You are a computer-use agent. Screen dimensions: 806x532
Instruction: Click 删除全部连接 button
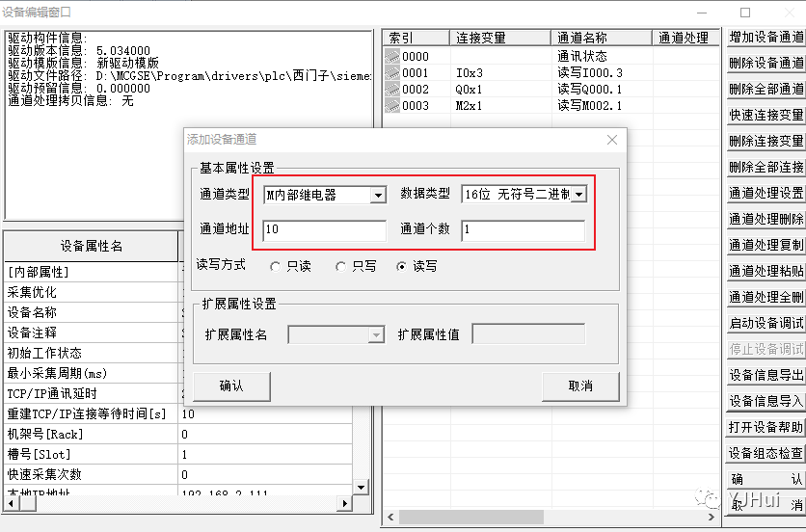[766, 167]
